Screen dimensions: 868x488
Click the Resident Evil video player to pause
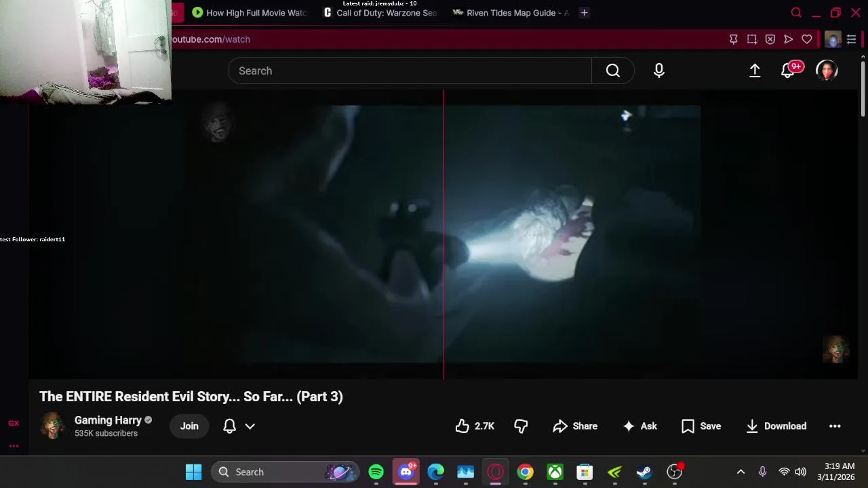coord(443,234)
